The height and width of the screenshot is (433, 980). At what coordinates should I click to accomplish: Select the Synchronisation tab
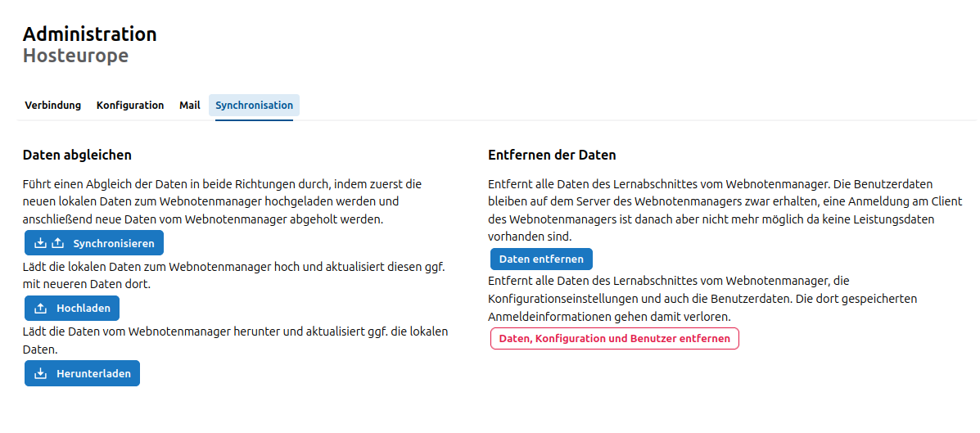coord(254,106)
